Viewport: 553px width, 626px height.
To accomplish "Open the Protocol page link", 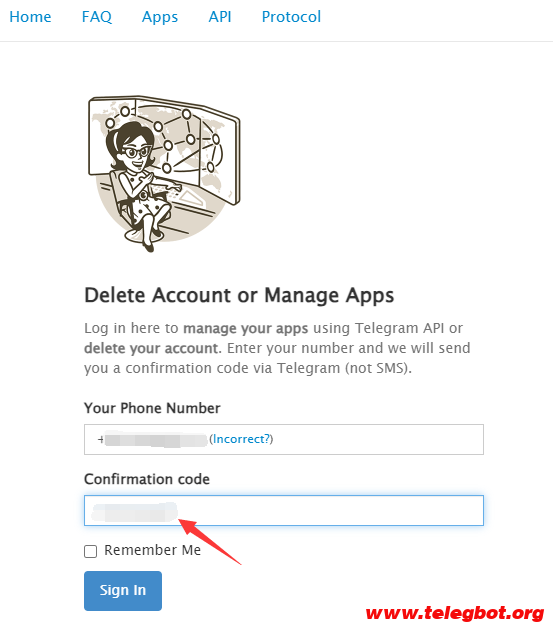I will point(291,17).
